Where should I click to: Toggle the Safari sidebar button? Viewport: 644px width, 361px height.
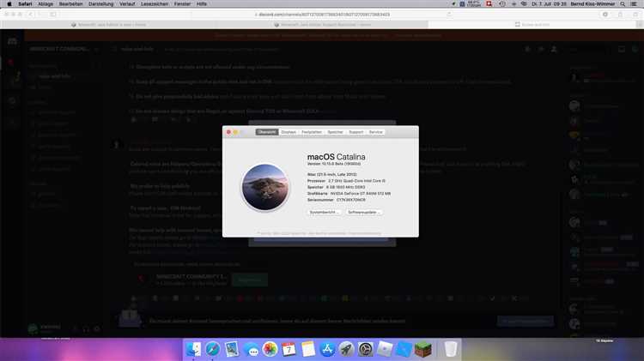tap(53, 15)
